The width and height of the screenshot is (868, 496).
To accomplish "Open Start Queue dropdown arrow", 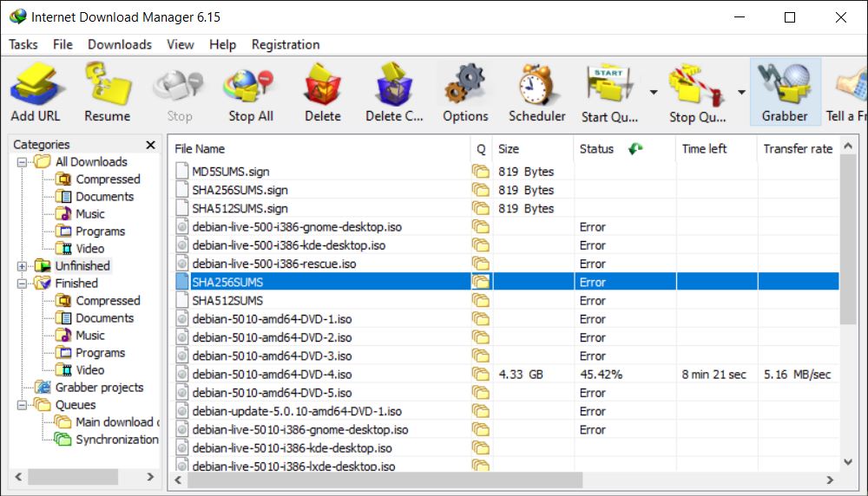I will [654, 92].
